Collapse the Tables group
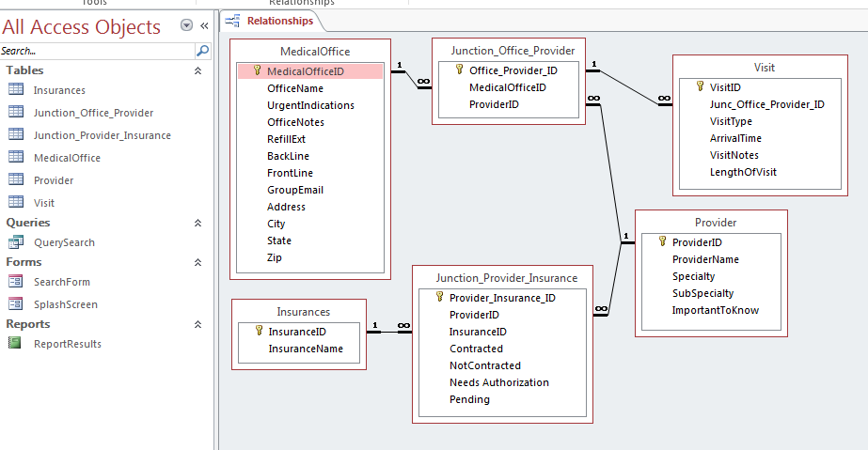Viewport: 868px width, 450px height. [197, 70]
